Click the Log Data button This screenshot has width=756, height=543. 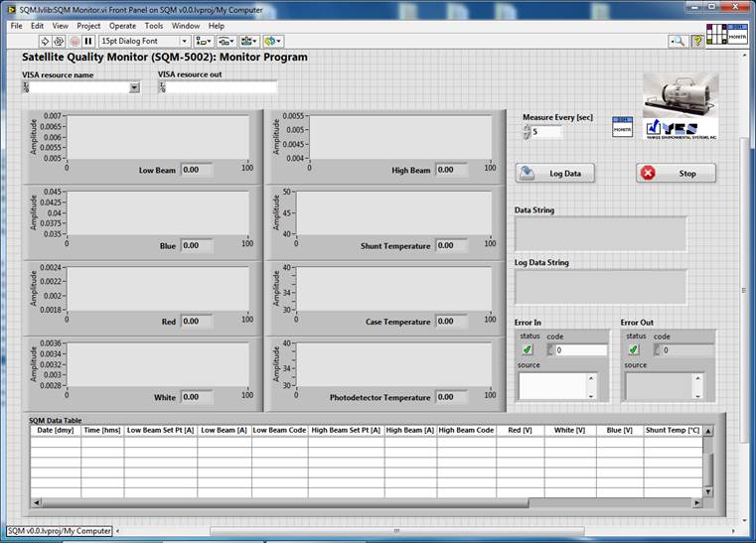pyautogui.click(x=554, y=173)
